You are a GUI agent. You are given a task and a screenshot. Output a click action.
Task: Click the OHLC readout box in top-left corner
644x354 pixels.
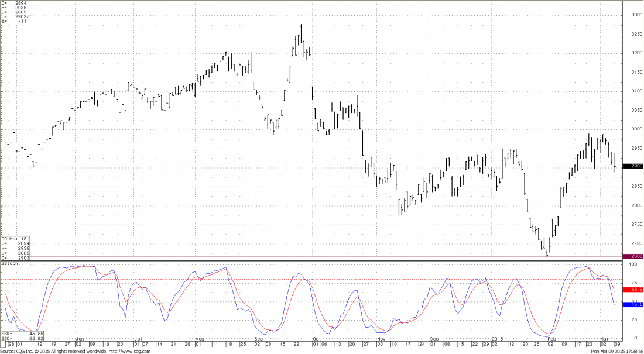click(15, 12)
